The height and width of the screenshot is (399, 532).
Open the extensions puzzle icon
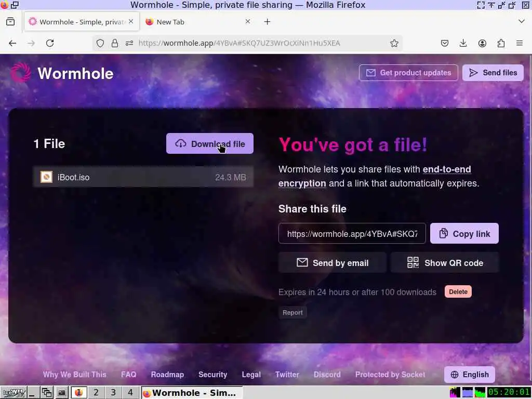[x=501, y=43]
